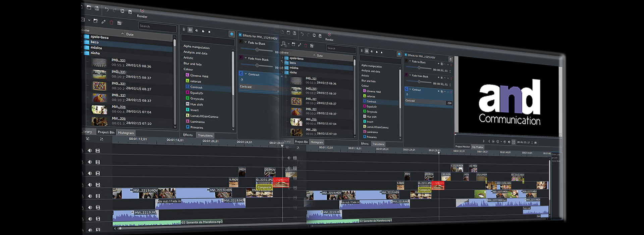Image resolution: width=644 pixels, height=235 pixels.
Task: Toggle video visibility on the top left timeline track
Action: [98, 151]
